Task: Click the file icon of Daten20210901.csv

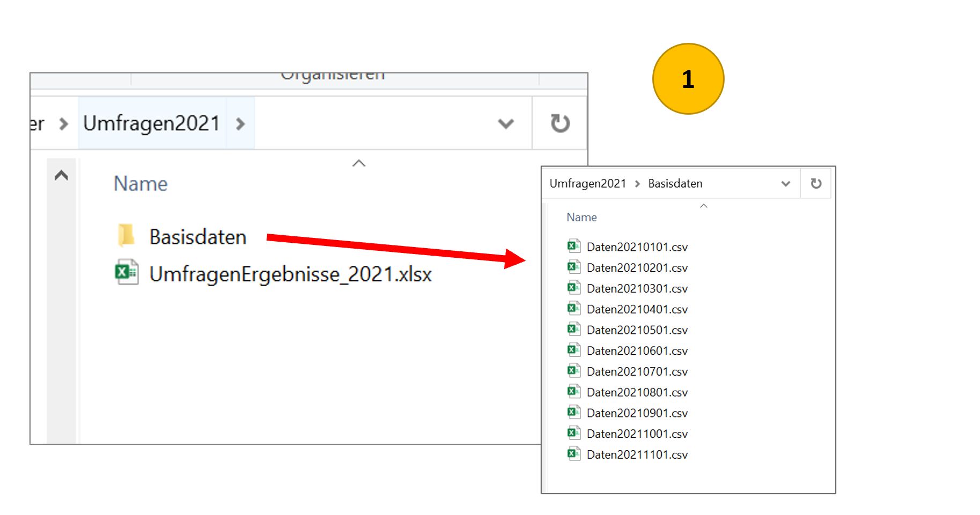Action: tap(574, 412)
